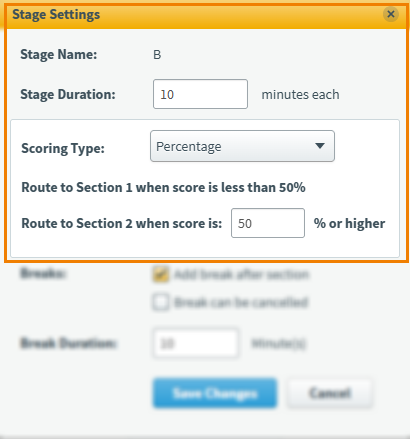
Task: Enable Break can be cancelled checkbox
Action: click(x=161, y=302)
